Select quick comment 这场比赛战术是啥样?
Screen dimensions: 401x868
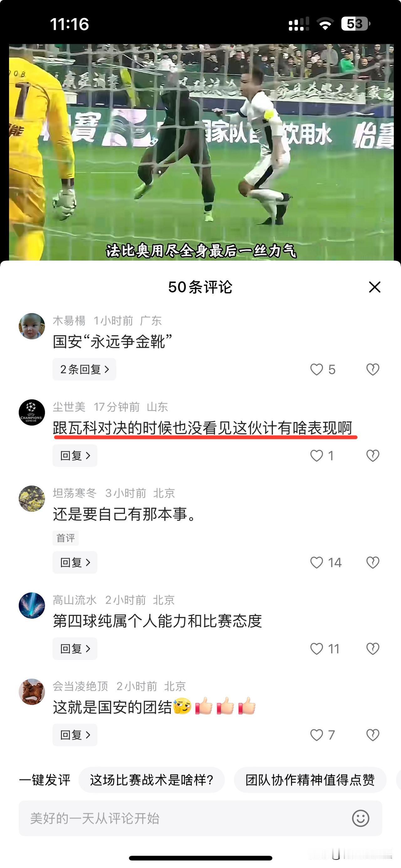tap(152, 780)
